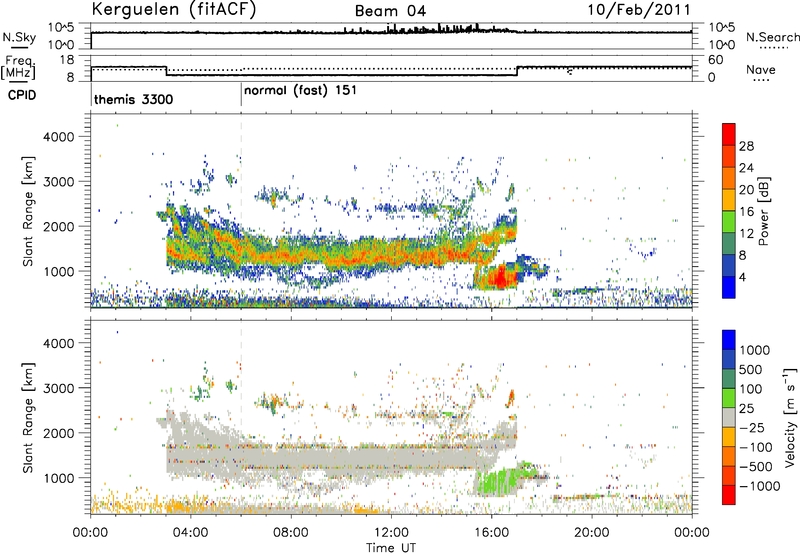This screenshot has height=554, width=800.
Task: Select the 'themis 3300' CPID entry
Action: pyautogui.click(x=134, y=99)
